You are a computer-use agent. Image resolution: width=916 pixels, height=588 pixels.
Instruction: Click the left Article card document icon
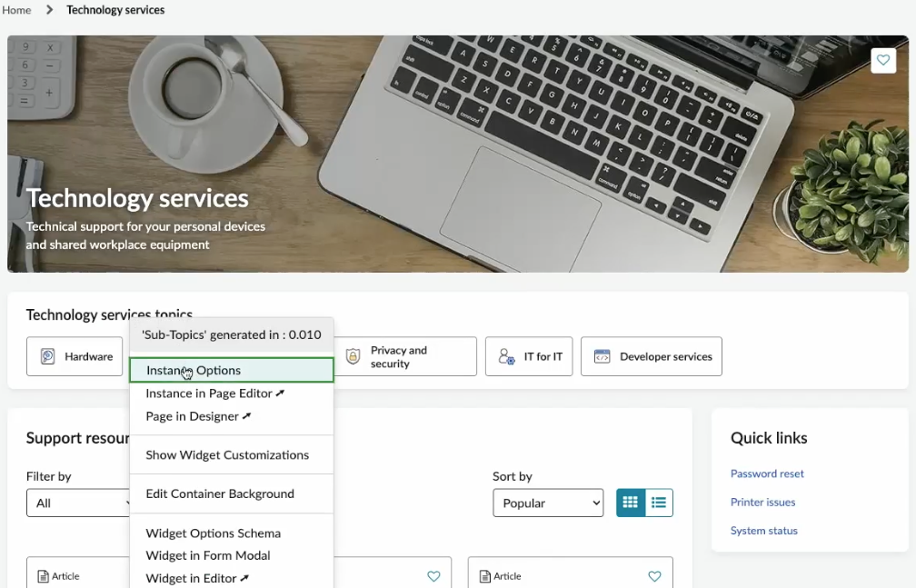coord(44,576)
